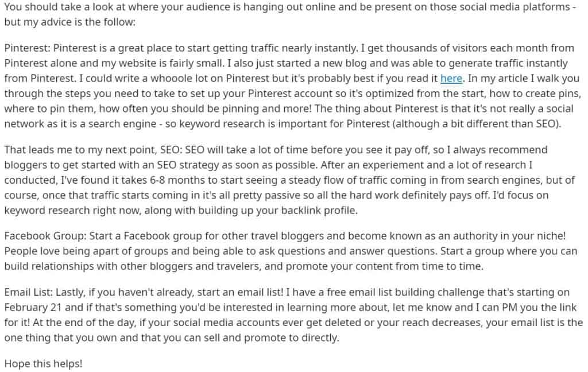
Task: Click "That leads me to my next point"
Action: [x=80, y=150]
